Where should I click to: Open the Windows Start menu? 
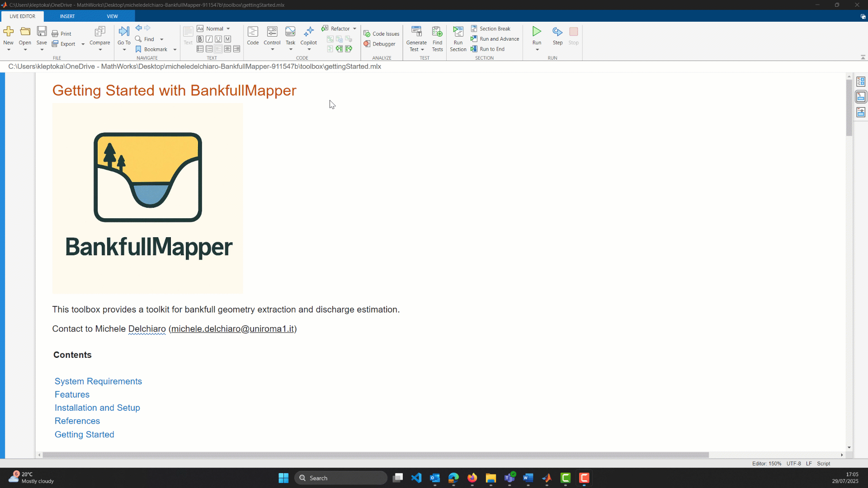point(283,478)
